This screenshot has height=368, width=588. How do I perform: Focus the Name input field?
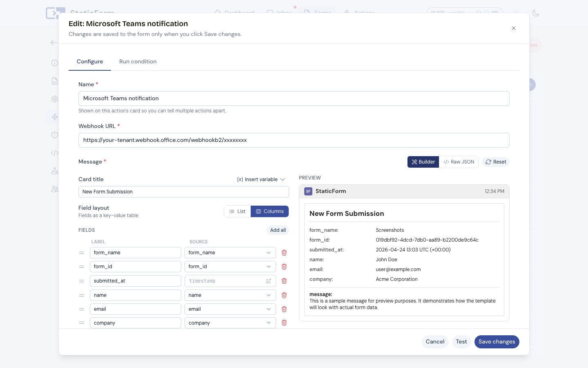click(294, 99)
